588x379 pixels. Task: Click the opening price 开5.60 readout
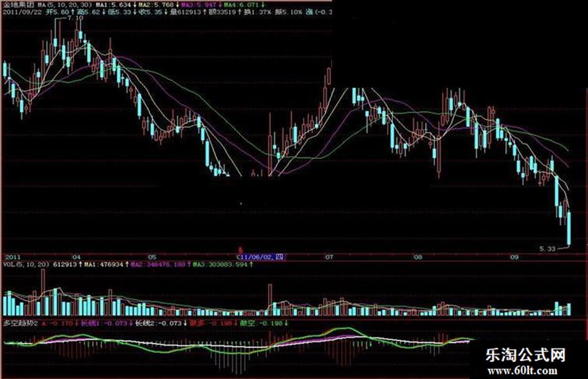coord(57,12)
